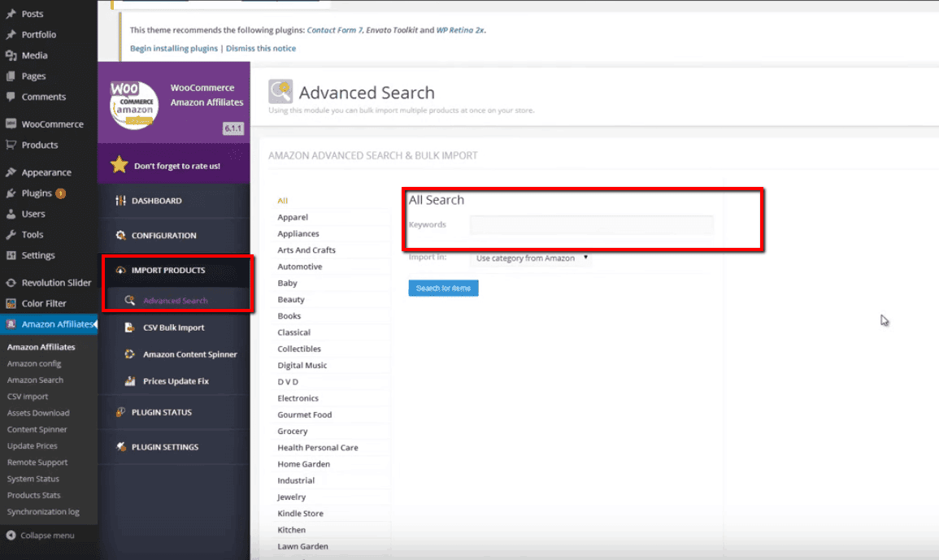Click the Appearance brush icon
The height and width of the screenshot is (560, 939).
[x=11, y=172]
